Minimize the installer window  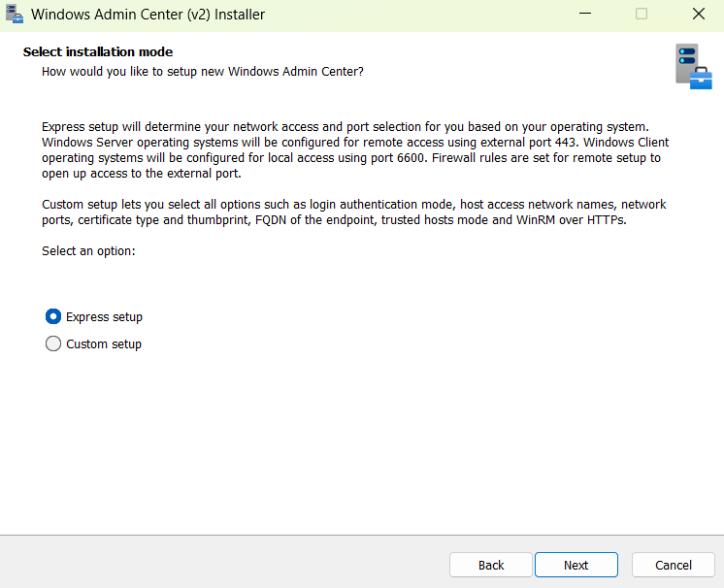tap(585, 15)
